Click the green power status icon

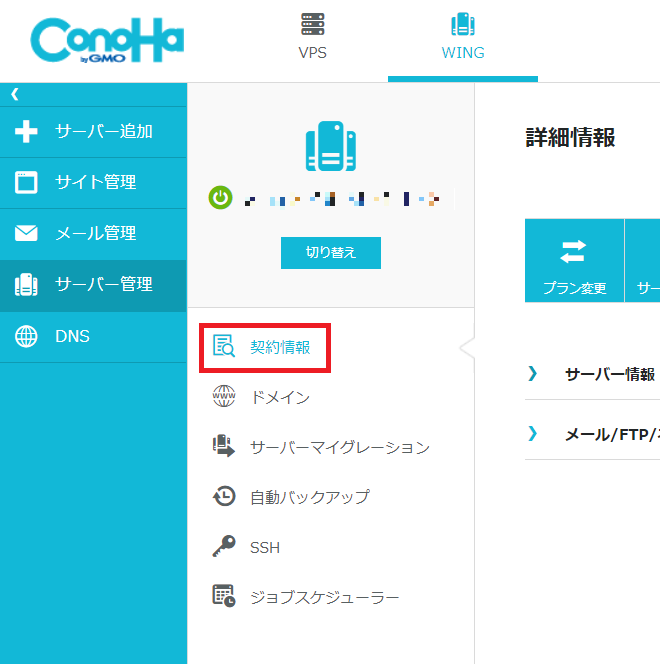click(220, 198)
